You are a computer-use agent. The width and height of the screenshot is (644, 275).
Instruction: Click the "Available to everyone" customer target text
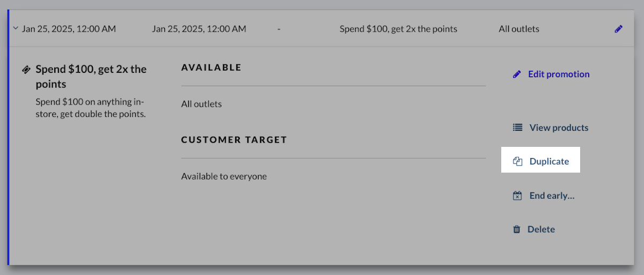click(x=224, y=176)
